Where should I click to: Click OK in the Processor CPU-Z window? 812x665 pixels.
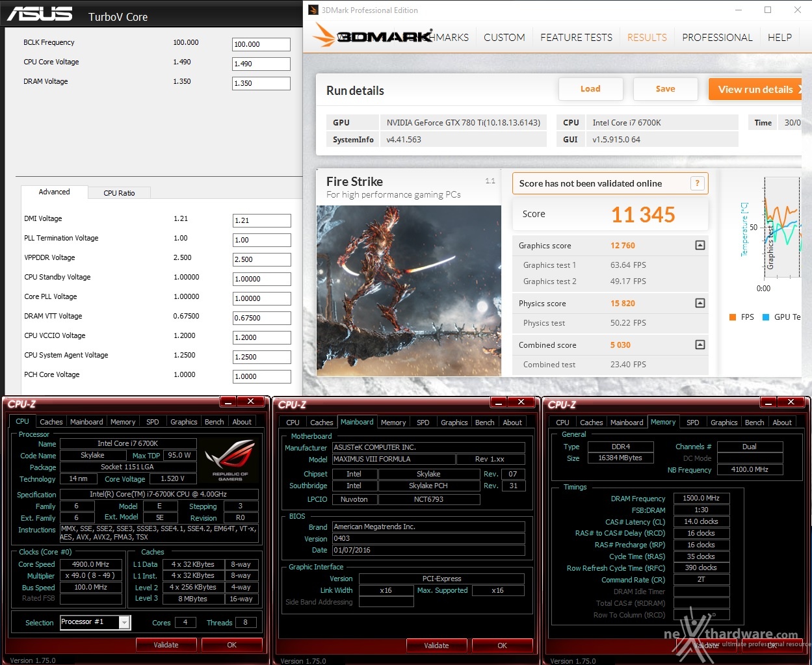(x=232, y=645)
